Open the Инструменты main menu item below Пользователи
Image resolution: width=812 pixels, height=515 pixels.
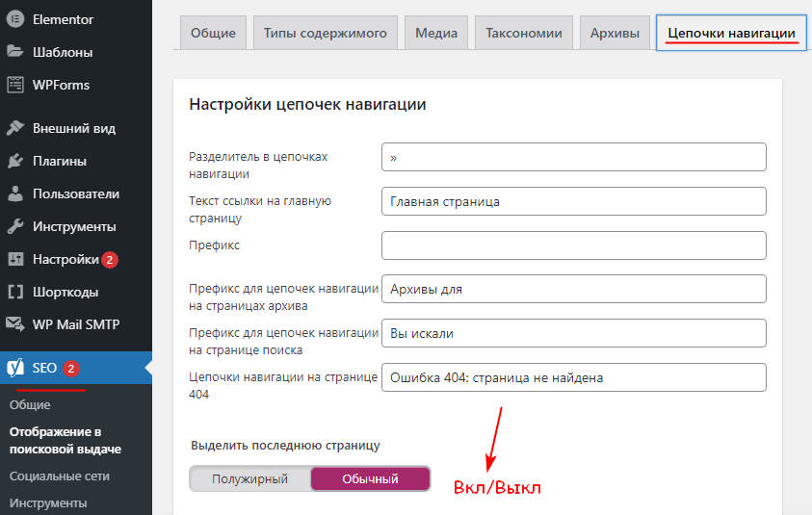[76, 226]
